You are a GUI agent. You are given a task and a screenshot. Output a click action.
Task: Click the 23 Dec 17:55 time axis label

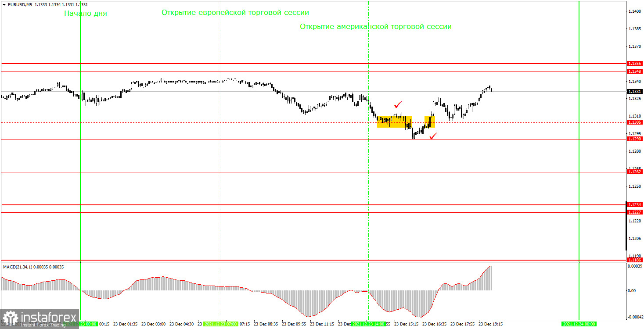463,324
